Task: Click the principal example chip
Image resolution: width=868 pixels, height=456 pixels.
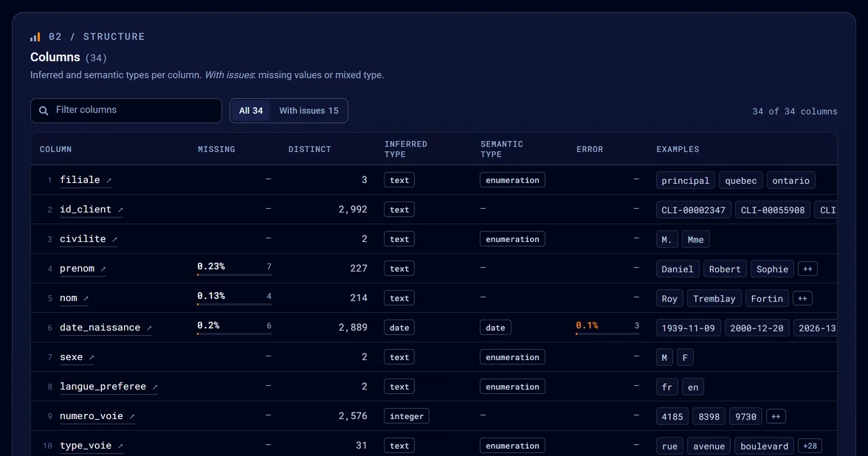Action: (x=685, y=180)
